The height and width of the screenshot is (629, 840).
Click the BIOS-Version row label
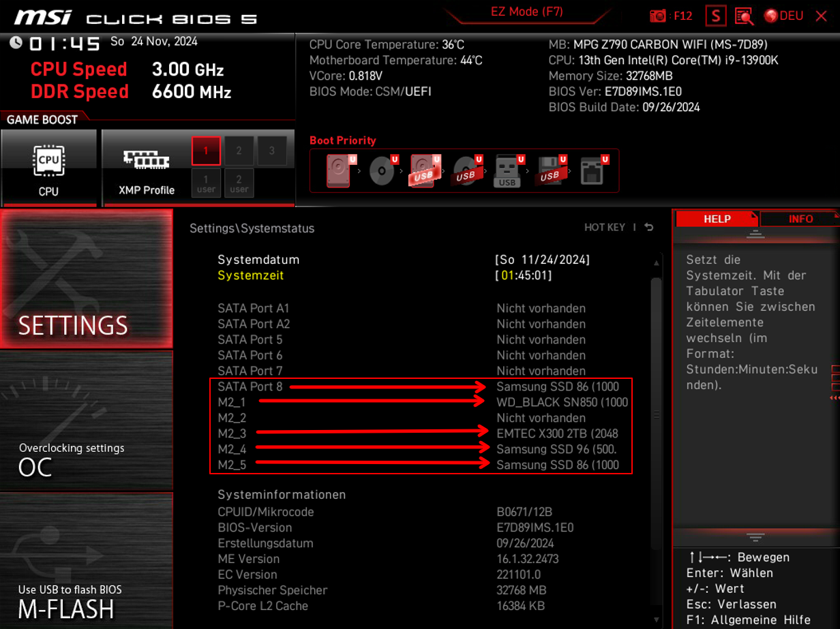click(x=254, y=527)
